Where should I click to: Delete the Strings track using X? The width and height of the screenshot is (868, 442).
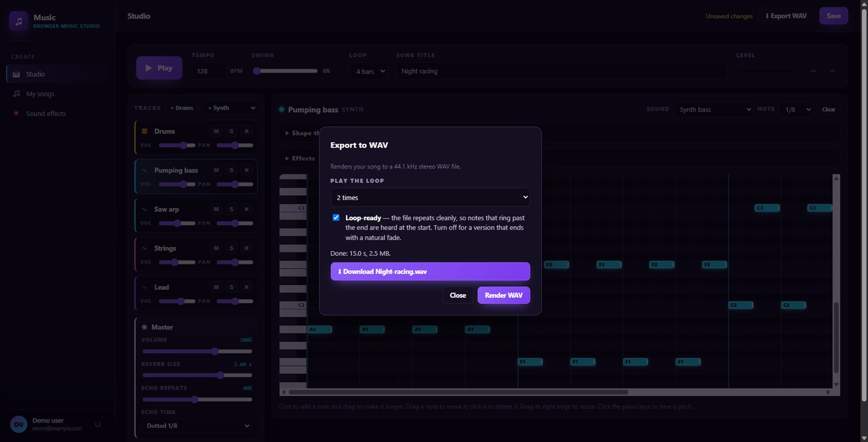click(246, 248)
